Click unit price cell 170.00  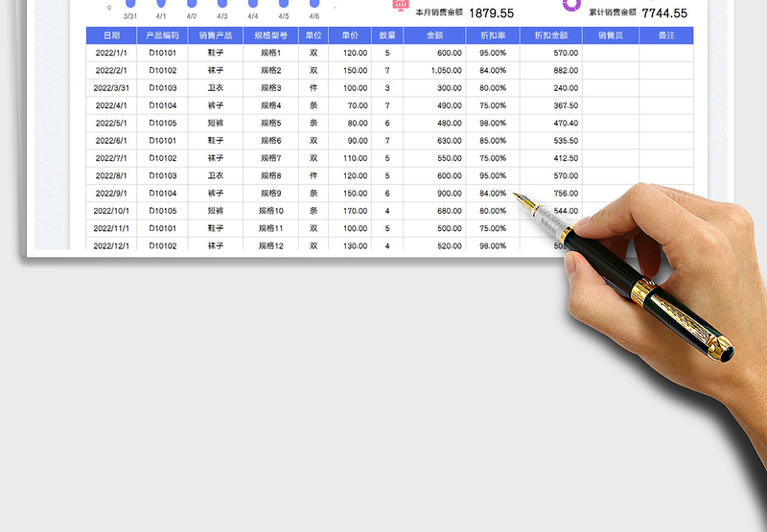pos(350,211)
